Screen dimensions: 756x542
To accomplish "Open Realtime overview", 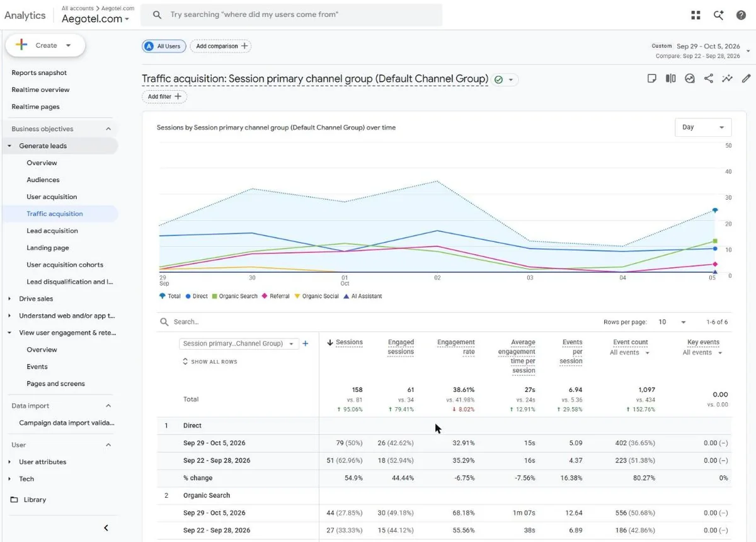I will click(x=40, y=89).
